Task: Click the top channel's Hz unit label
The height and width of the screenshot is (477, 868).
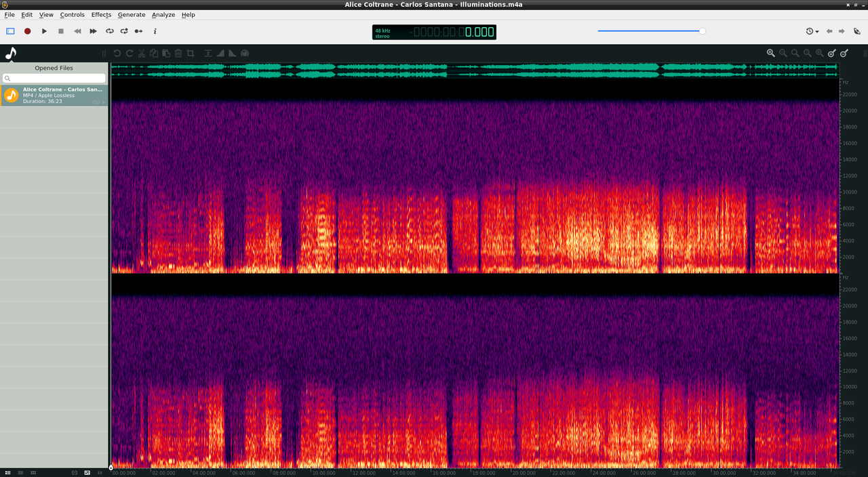Action: tap(845, 82)
